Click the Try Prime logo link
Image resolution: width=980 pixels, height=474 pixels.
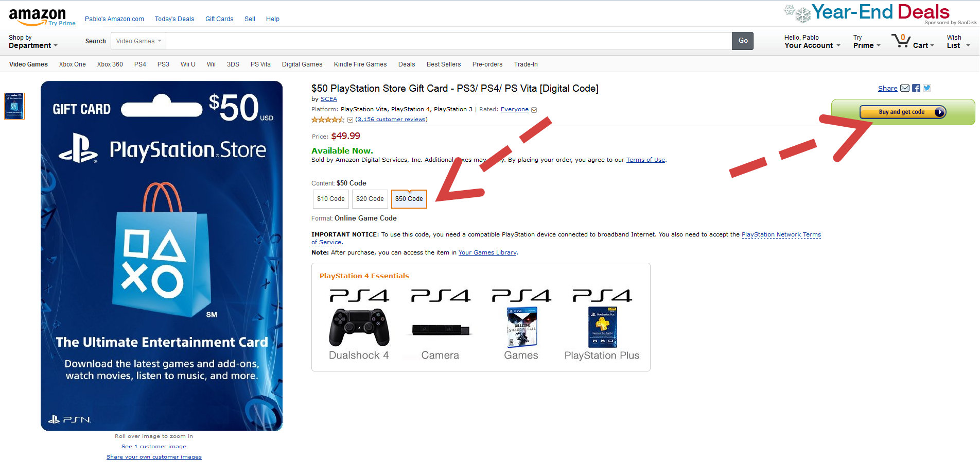click(x=62, y=23)
